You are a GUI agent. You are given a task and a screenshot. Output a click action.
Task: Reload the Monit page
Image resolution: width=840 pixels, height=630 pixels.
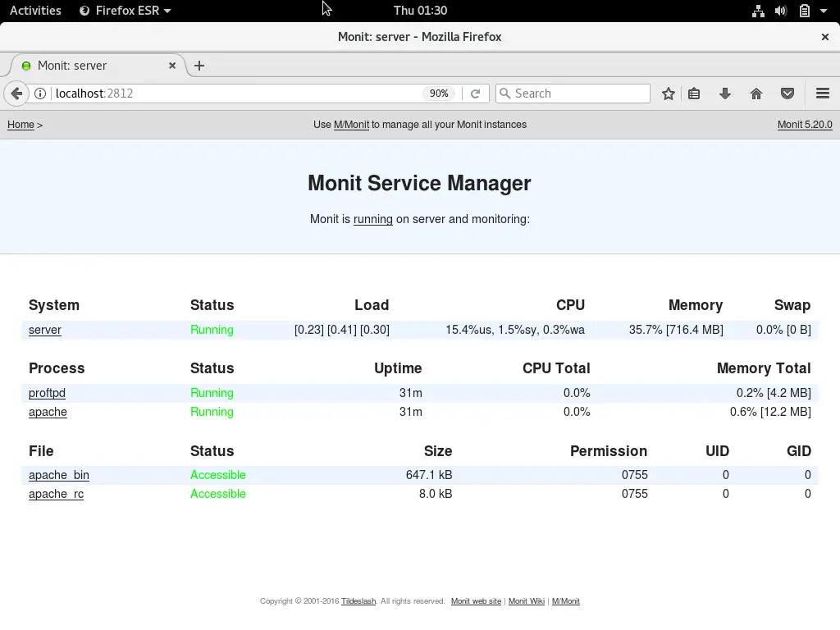476,93
